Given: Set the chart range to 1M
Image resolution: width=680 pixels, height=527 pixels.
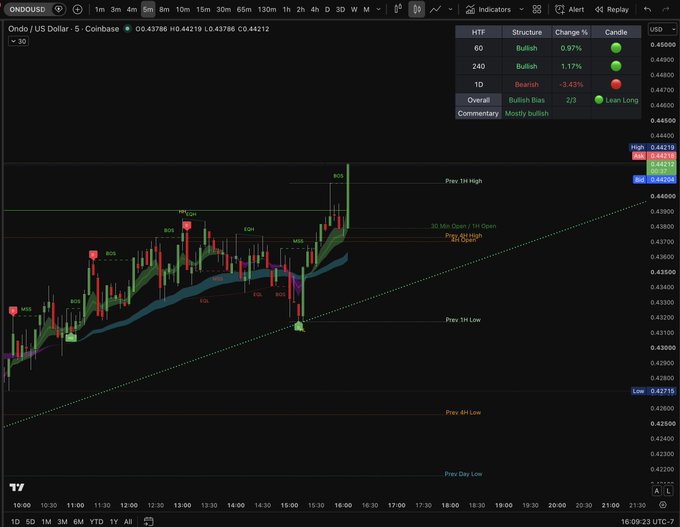Looking at the screenshot, I should (x=46, y=521).
